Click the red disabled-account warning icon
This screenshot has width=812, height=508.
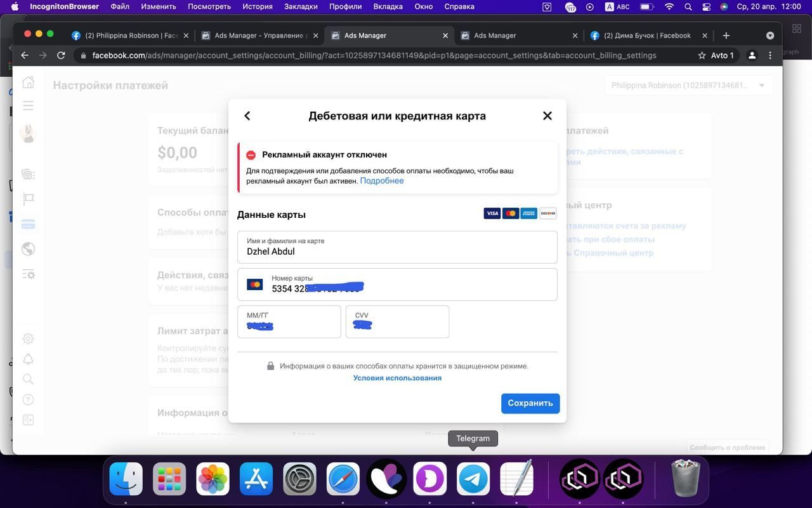[251, 155]
